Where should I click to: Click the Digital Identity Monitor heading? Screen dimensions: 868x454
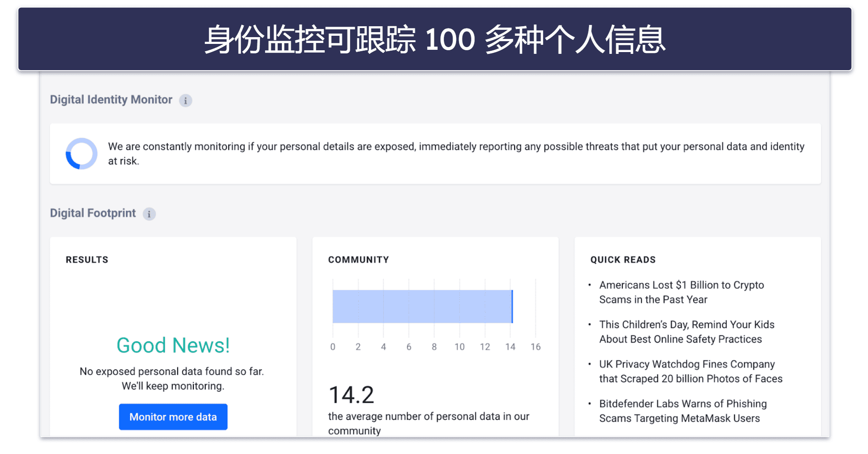point(111,100)
